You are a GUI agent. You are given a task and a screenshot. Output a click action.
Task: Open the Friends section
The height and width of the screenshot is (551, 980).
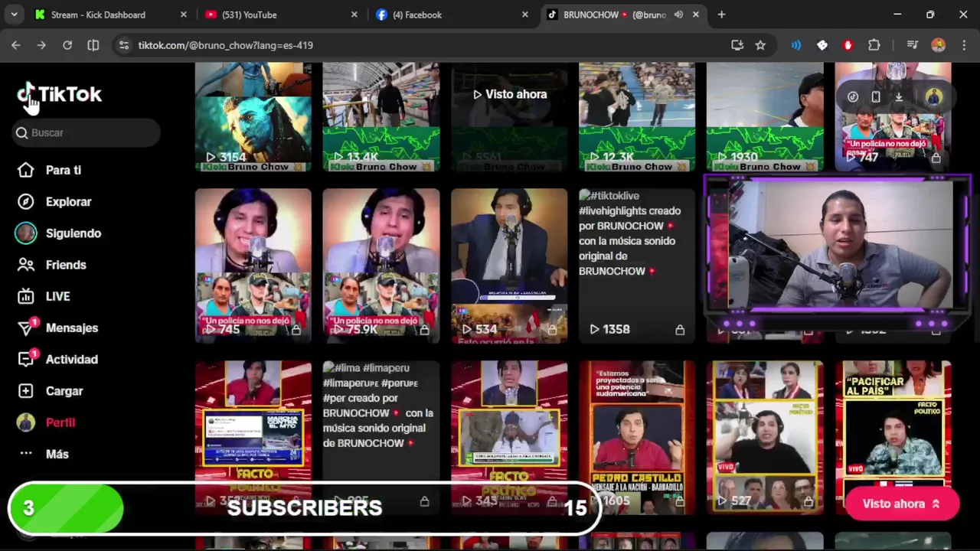coord(66,265)
